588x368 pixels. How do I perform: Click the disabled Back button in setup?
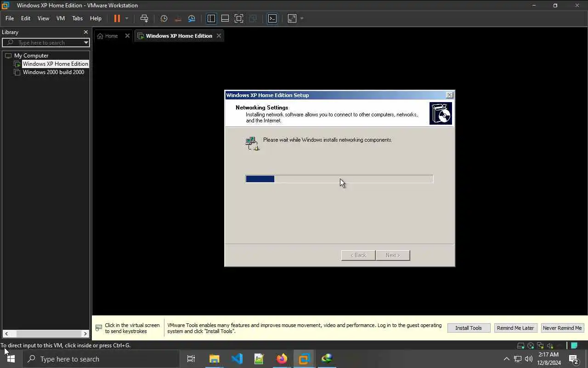click(x=358, y=255)
